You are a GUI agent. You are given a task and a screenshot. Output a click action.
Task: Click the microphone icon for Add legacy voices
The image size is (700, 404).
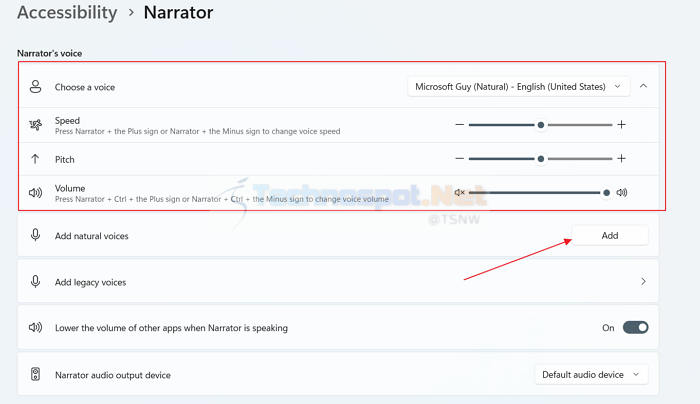click(x=35, y=281)
